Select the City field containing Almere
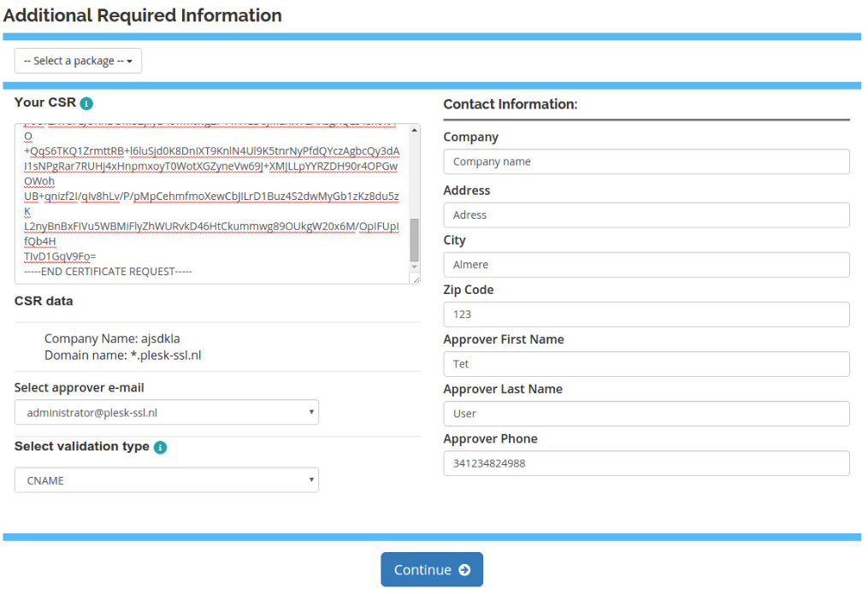The width and height of the screenshot is (868, 594). point(646,265)
